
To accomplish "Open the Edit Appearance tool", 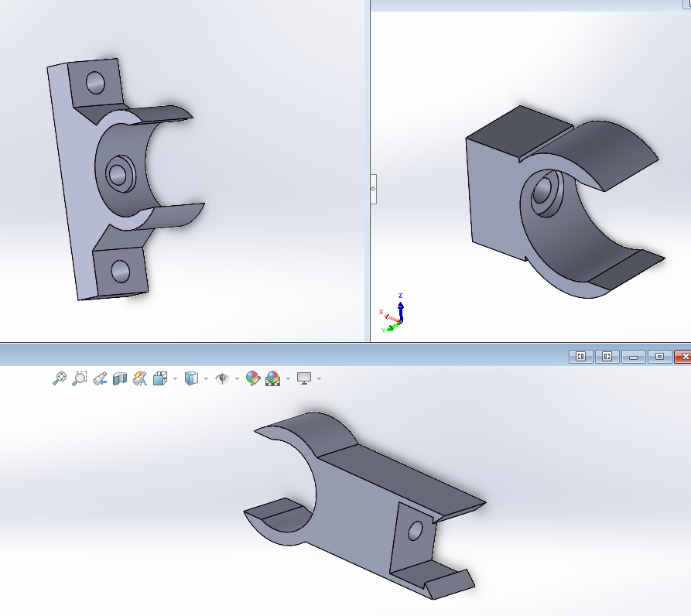I will tap(252, 378).
